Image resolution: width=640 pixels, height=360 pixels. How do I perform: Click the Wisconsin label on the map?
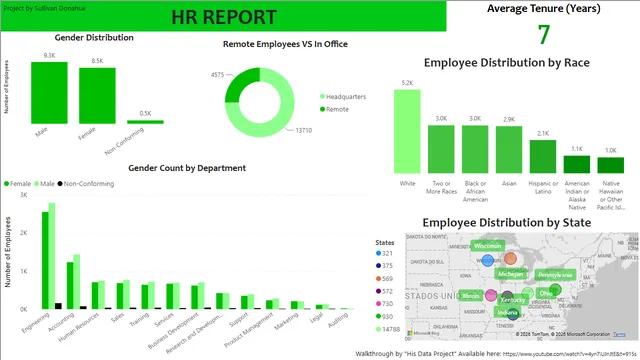pyautogui.click(x=488, y=246)
